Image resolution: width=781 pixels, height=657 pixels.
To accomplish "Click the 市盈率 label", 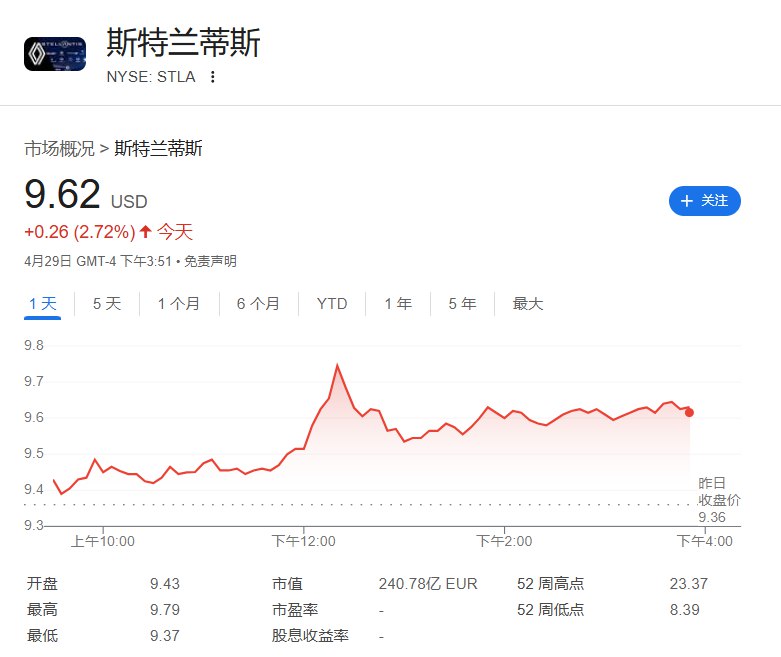I will click(x=295, y=610).
